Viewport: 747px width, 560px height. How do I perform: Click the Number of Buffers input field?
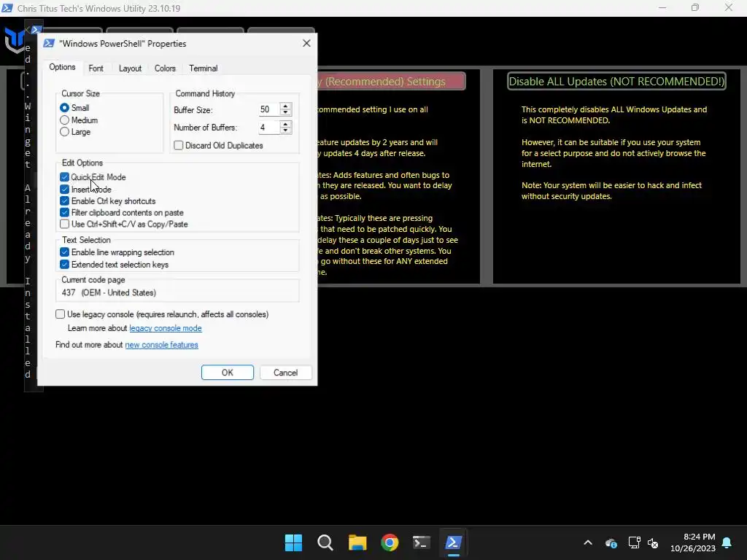click(268, 128)
